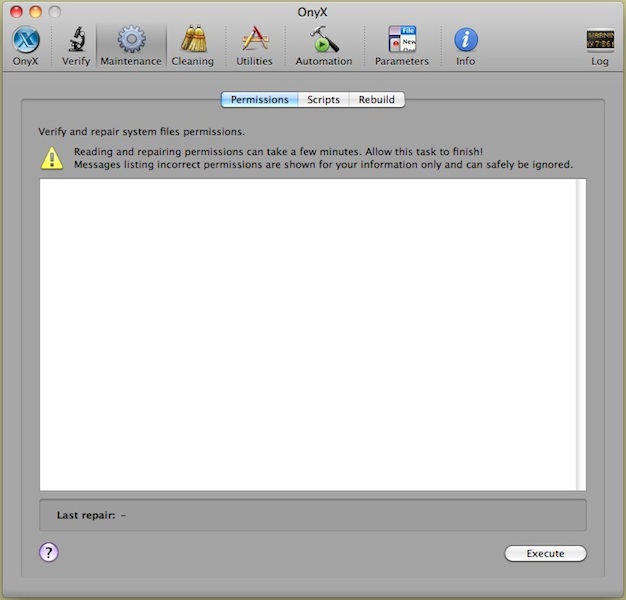
Task: Select the Permissions tab
Action: 259,100
